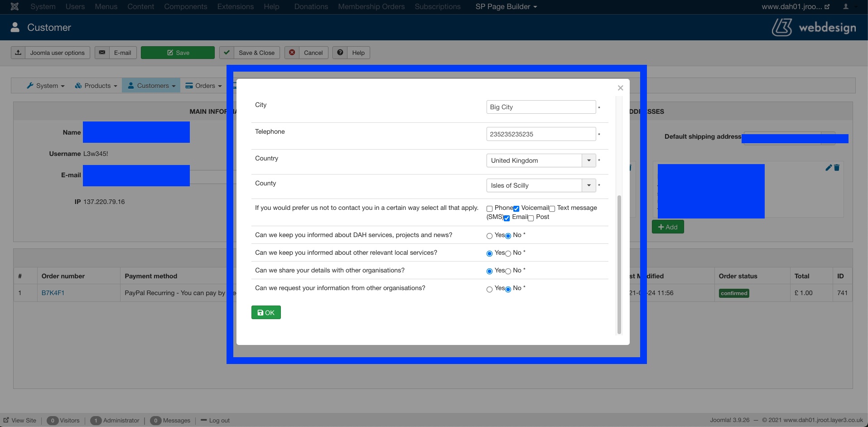Open the Customers menu tab
Screen dimensions: 868x427
click(151, 86)
